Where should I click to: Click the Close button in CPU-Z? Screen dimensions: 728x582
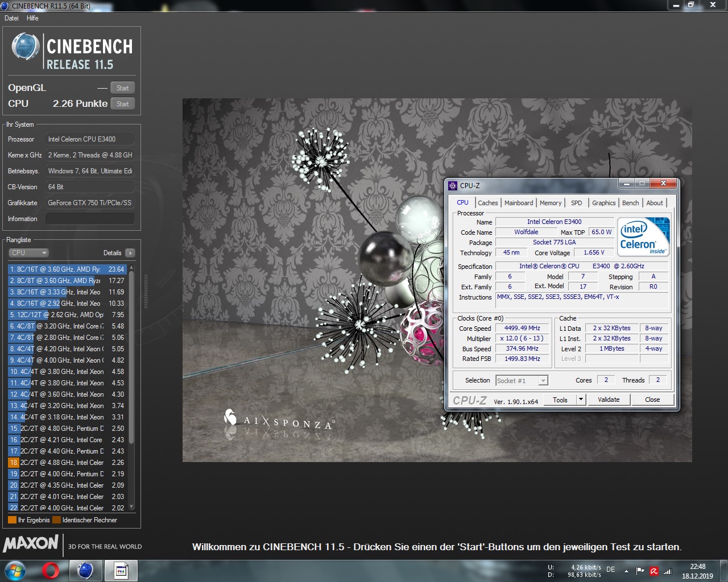click(x=652, y=400)
